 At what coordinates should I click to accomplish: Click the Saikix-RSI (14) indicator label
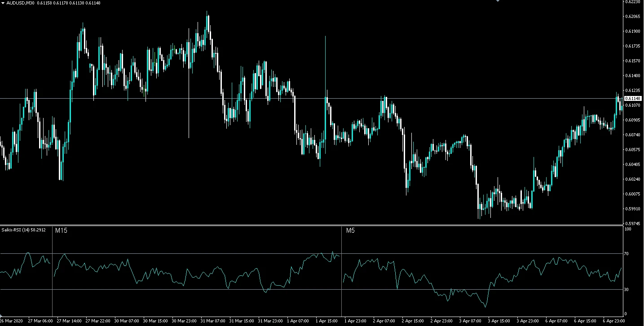23,230
